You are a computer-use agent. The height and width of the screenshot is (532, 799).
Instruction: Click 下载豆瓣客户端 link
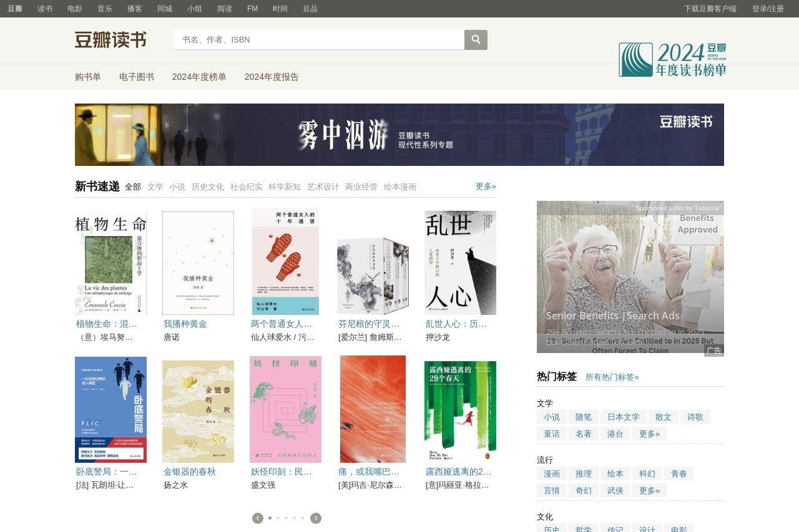pyautogui.click(x=710, y=9)
